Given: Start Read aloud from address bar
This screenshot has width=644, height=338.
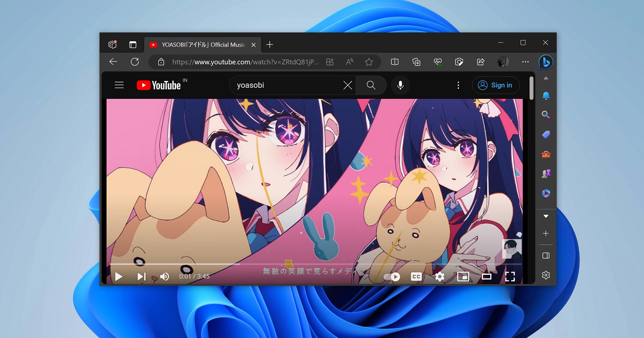Looking at the screenshot, I should tap(349, 62).
